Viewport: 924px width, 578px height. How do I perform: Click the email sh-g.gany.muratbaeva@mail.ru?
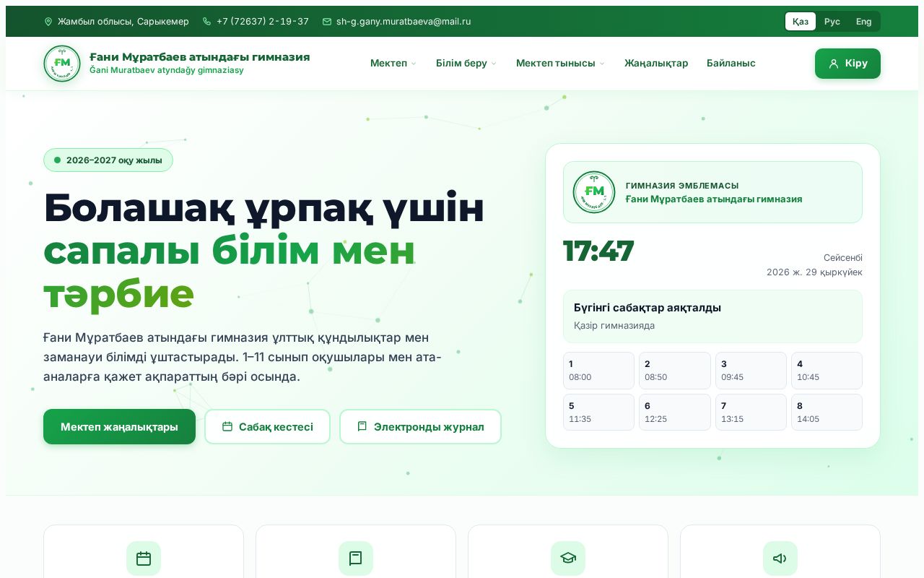click(x=404, y=22)
